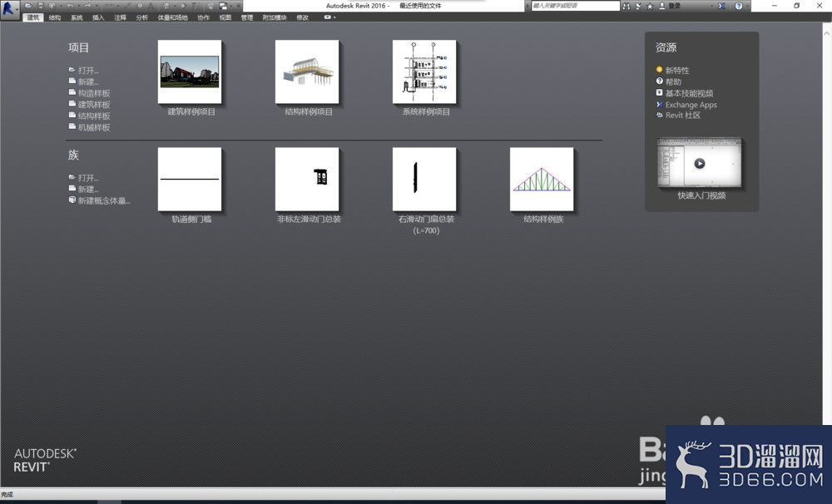The image size is (832, 504).
Task: Click the Help question mark icon in title bar
Action: tap(739, 6)
